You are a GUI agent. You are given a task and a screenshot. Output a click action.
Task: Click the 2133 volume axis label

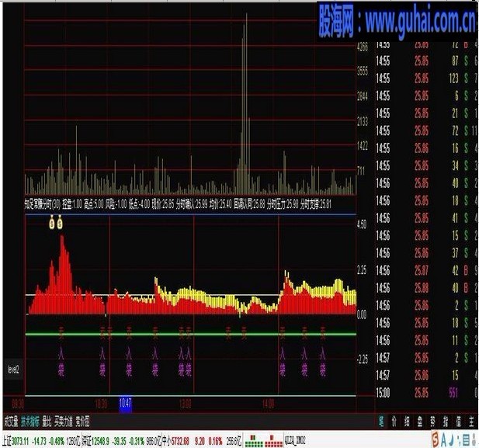point(363,122)
